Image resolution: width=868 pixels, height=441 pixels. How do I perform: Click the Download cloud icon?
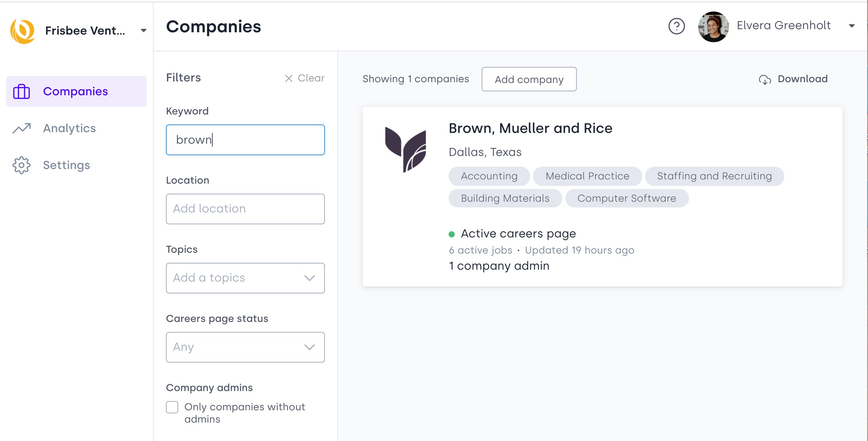(765, 80)
